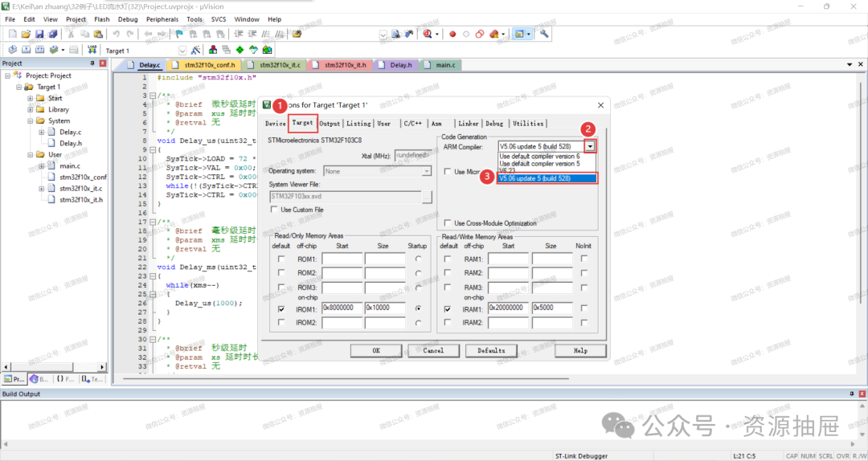Start the debug session icon

(x=428, y=34)
